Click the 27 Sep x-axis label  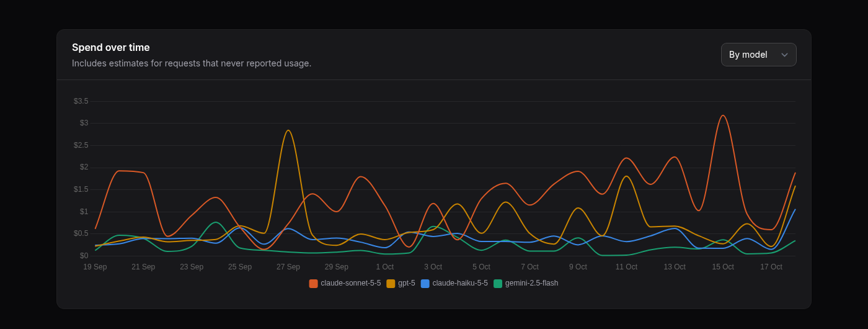tap(288, 267)
